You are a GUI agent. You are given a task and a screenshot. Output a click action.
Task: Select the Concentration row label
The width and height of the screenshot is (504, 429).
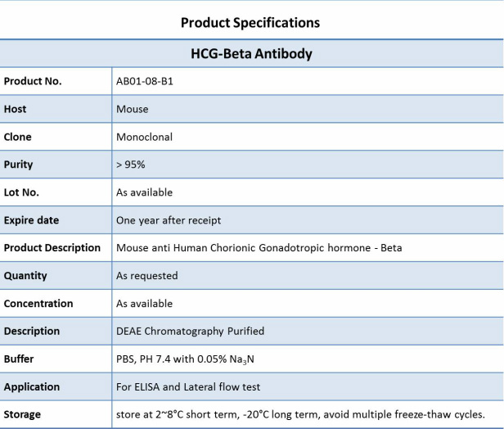click(38, 304)
